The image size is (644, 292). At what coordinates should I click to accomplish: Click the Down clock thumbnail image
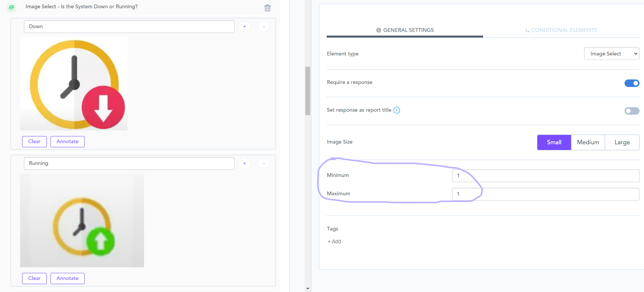pos(74,84)
